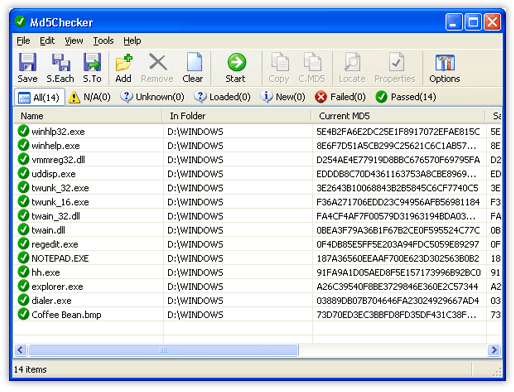Click MD5 value starting with 03889DB0
This screenshot has width=514, height=392.
(x=397, y=301)
